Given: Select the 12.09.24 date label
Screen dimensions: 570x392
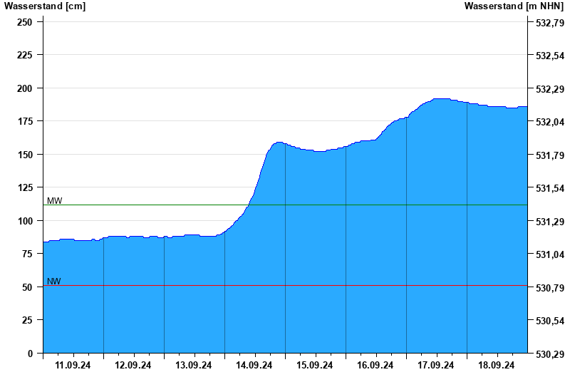Looking at the screenshot, I should [133, 365].
